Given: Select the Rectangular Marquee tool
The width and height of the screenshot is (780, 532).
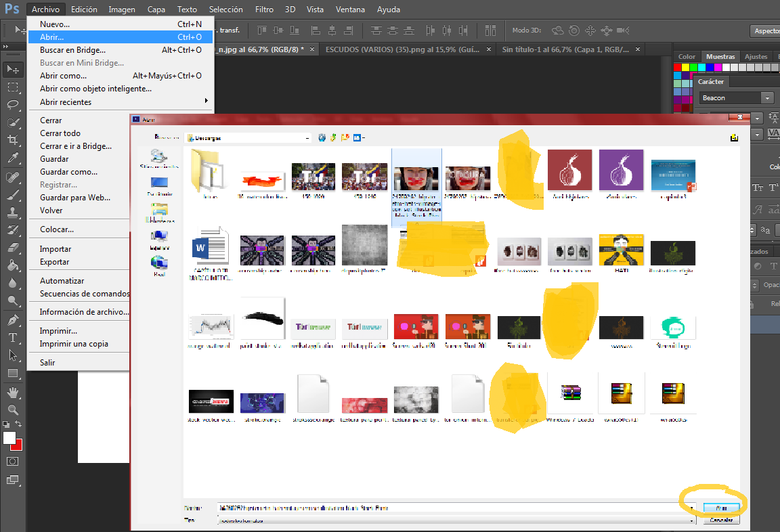Looking at the screenshot, I should coord(13,87).
